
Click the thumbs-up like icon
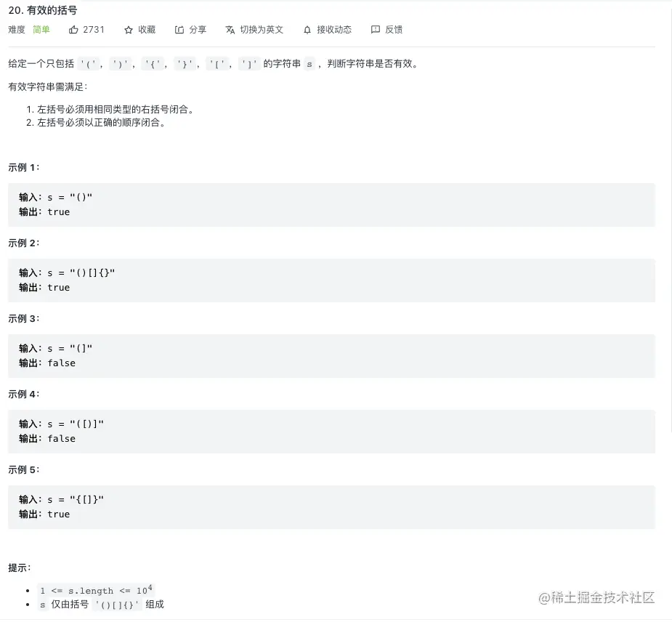click(x=73, y=30)
